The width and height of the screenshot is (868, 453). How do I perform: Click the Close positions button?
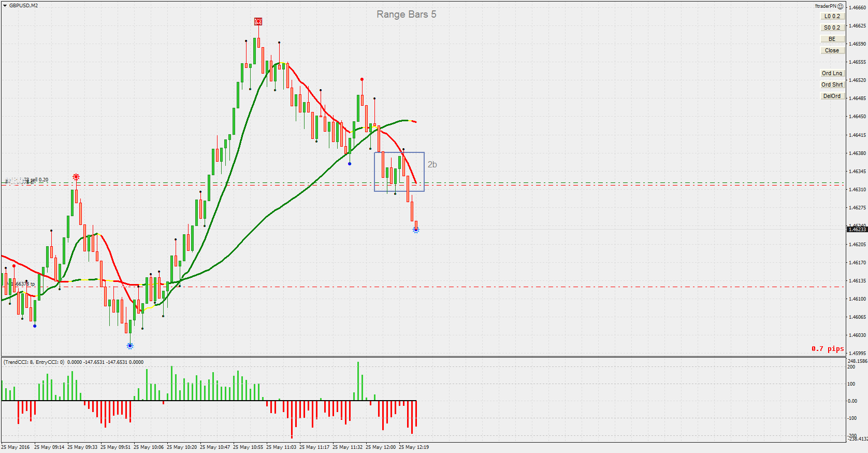pyautogui.click(x=832, y=50)
